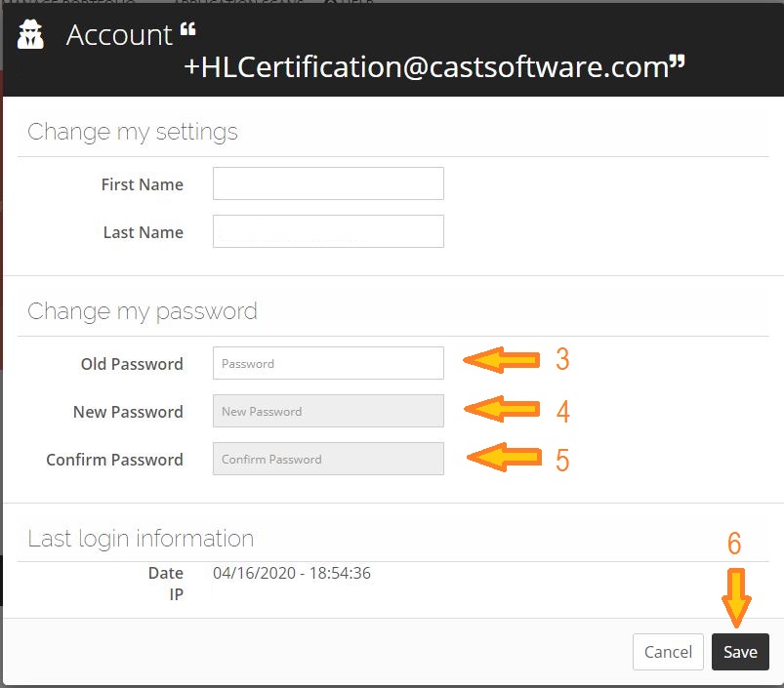Screen dimensions: 784x688
Task: Click the orange arrow labeled 5
Action: click(x=504, y=457)
